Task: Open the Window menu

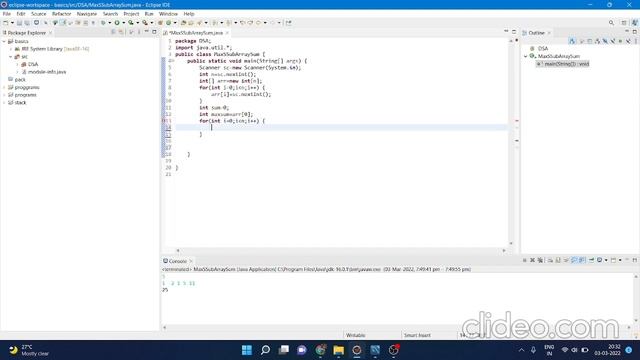Action: coord(168,14)
